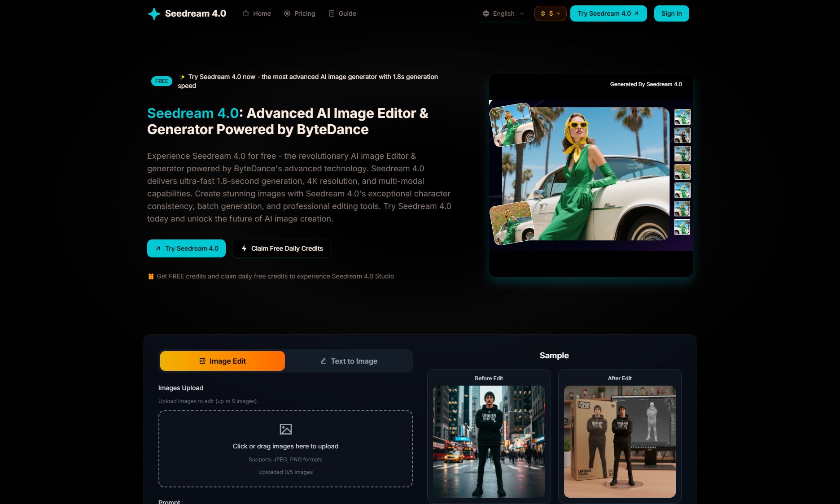Click the house icon beside Home
Image resolution: width=840 pixels, height=504 pixels.
pos(246,13)
